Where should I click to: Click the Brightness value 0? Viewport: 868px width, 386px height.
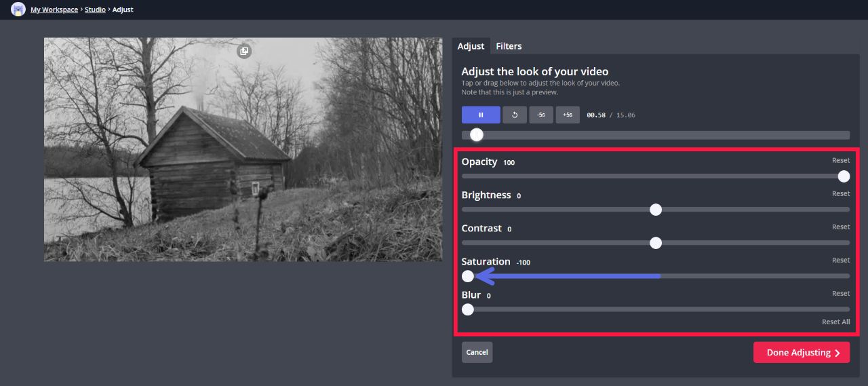click(519, 196)
